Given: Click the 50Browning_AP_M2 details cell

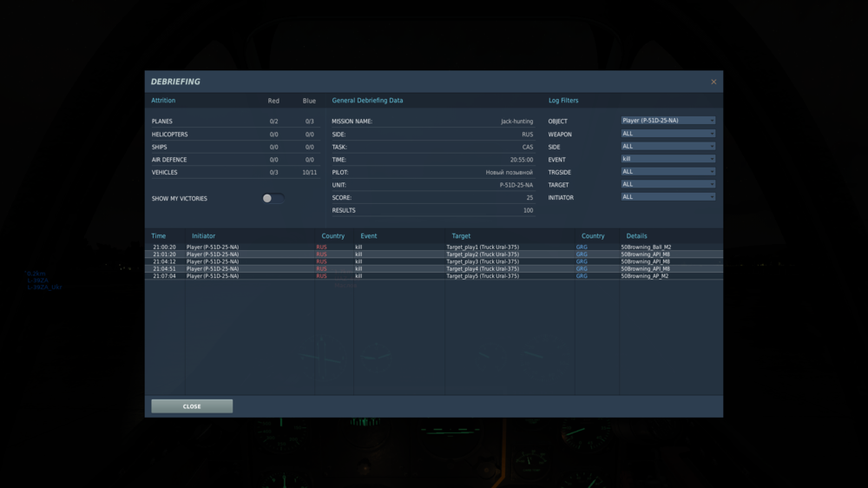Looking at the screenshot, I should [644, 276].
